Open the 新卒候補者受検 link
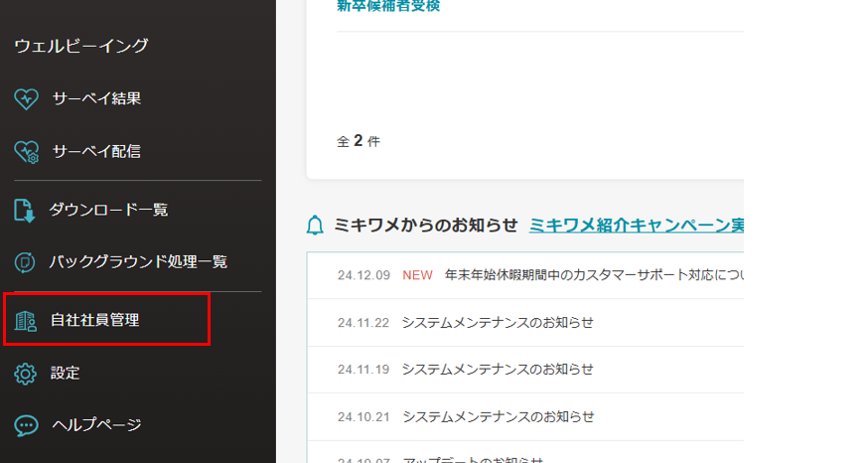This screenshot has height=463, width=868. tap(388, 6)
